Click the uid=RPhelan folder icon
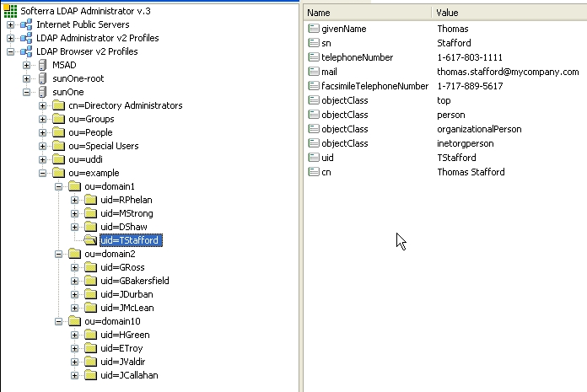The height and width of the screenshot is (392, 587). point(90,200)
